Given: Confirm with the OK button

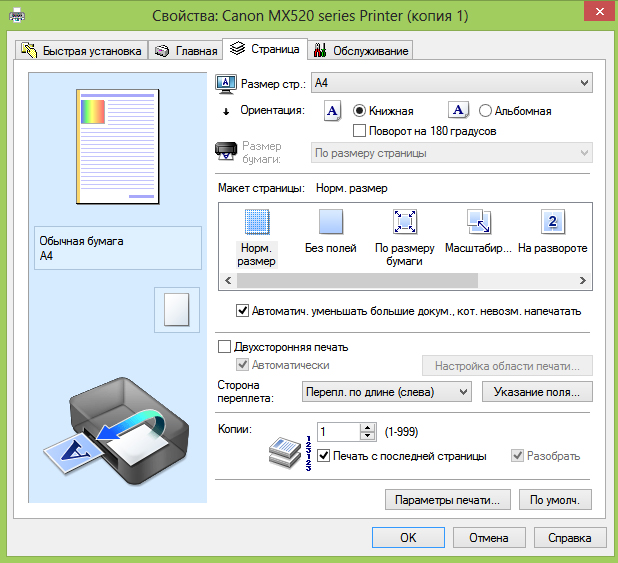Looking at the screenshot, I should [x=408, y=538].
